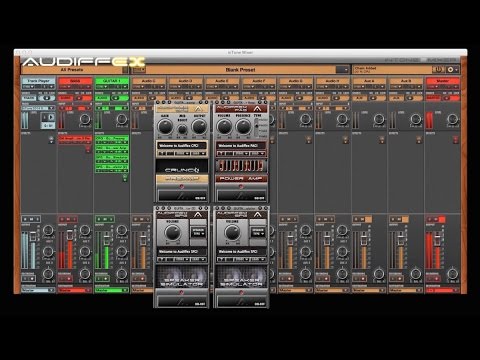Toggle the pill switch in Aux B channel
The height and width of the screenshot is (360, 480).
[414, 98]
